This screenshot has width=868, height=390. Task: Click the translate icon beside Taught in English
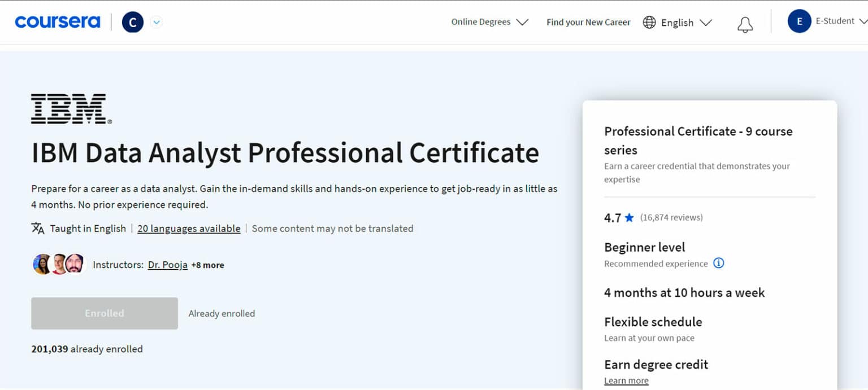click(x=38, y=228)
